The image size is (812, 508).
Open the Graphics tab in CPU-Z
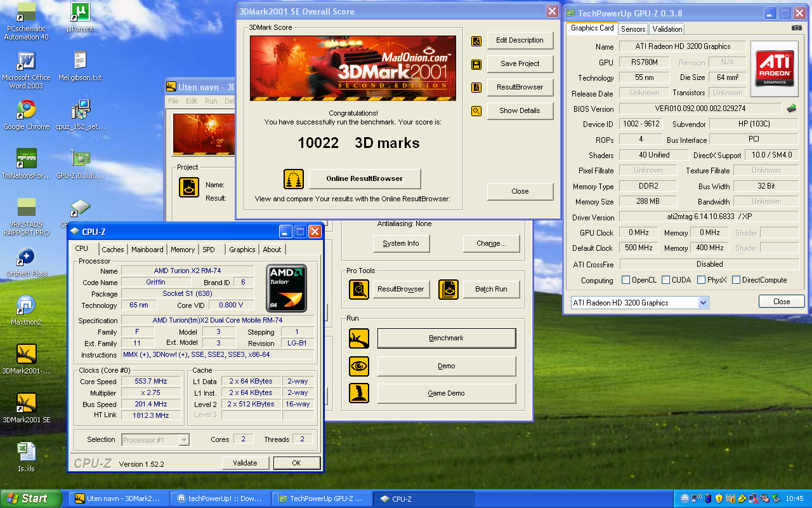[x=242, y=250]
